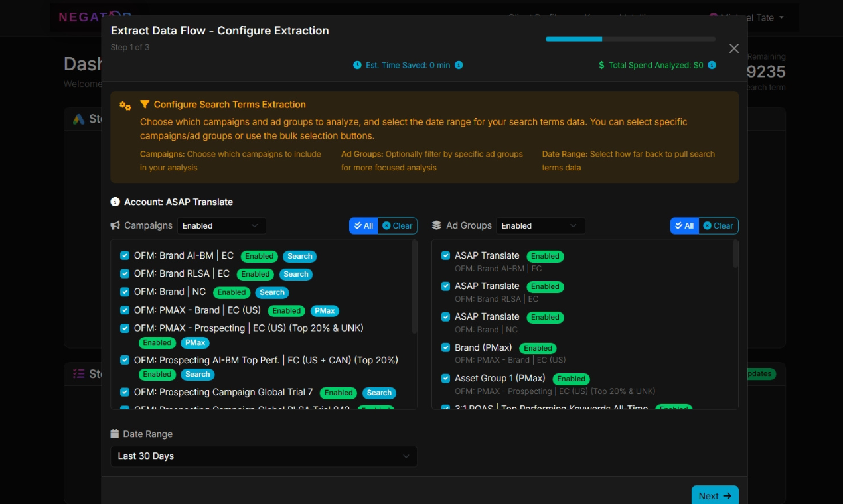Click the Campaigns megaphone icon

tap(115, 225)
